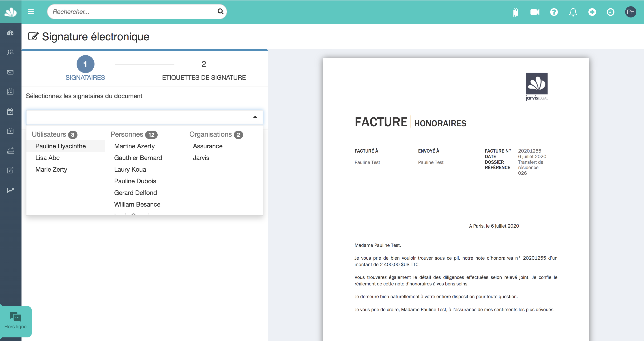This screenshot has height=341, width=644.
Task: Click the plus add icon in the top bar
Action: [592, 12]
